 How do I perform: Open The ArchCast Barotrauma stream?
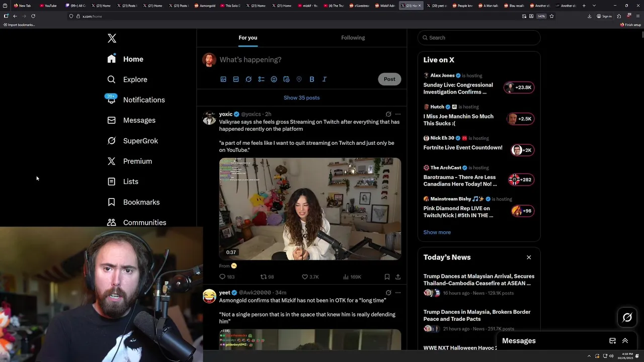tap(478, 176)
